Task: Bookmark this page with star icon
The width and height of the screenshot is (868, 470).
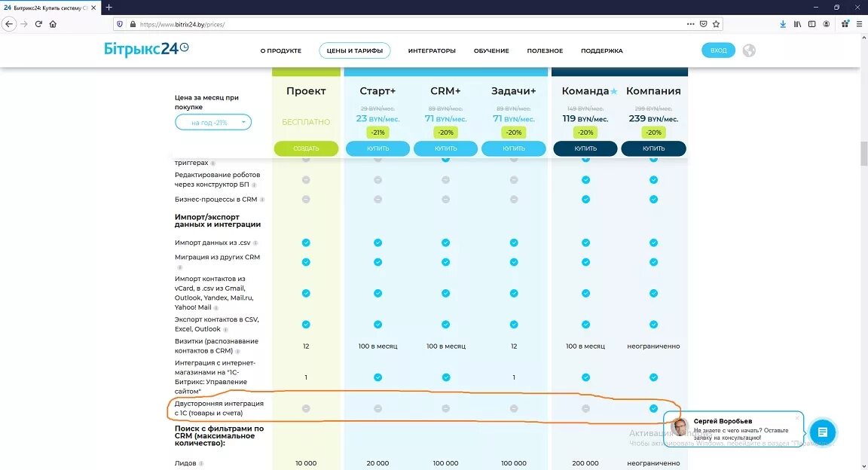Action: pyautogui.click(x=717, y=24)
